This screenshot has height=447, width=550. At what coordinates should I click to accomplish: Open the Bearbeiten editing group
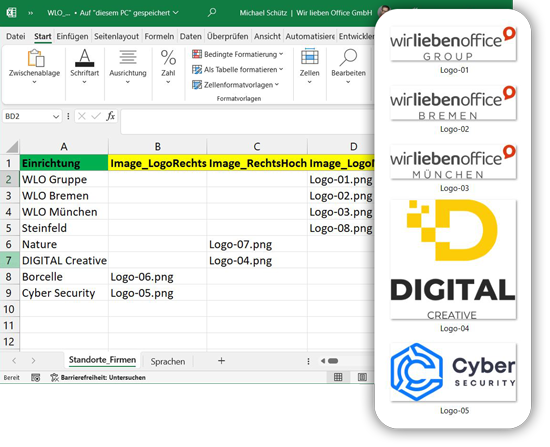[348, 67]
